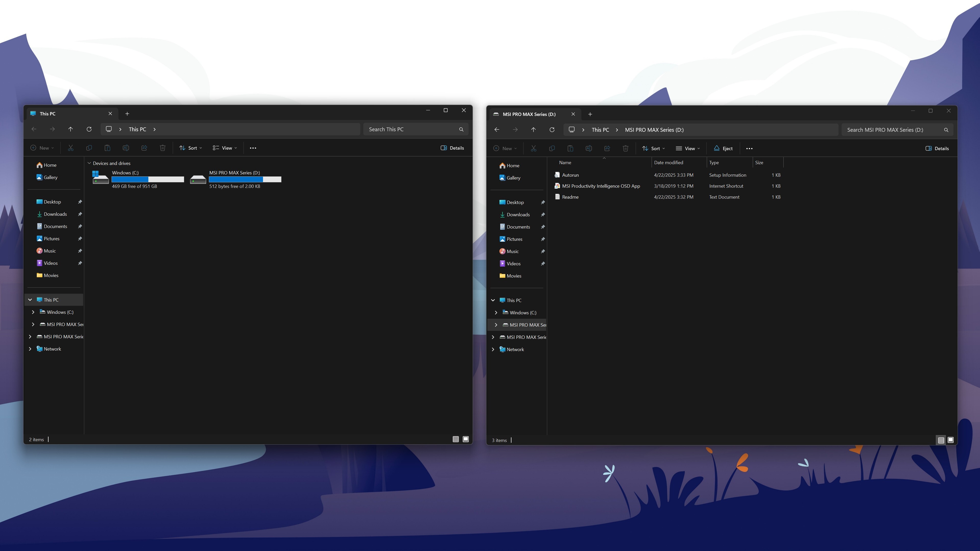Unpin Downloads from This PC window sidebar
The width and height of the screenshot is (980, 551).
(x=80, y=214)
